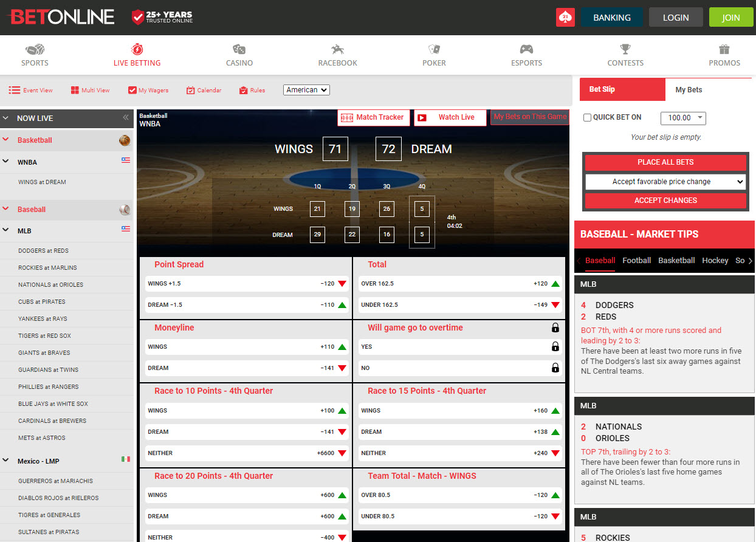This screenshot has width=756, height=542.
Task: Click the Rules clipboard icon
Action: click(243, 90)
